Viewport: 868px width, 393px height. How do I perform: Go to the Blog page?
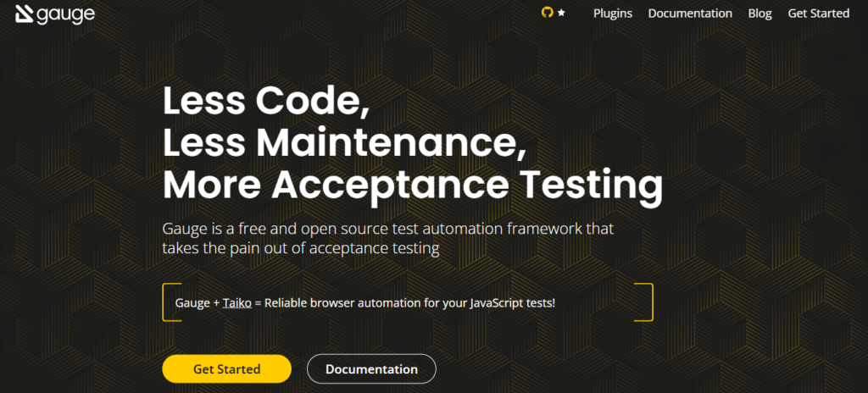click(x=759, y=14)
